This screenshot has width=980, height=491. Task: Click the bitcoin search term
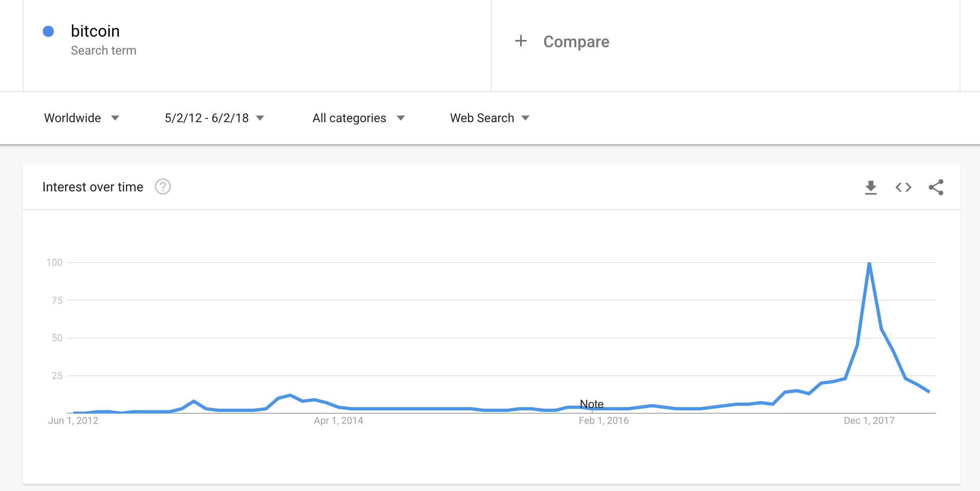tap(95, 31)
